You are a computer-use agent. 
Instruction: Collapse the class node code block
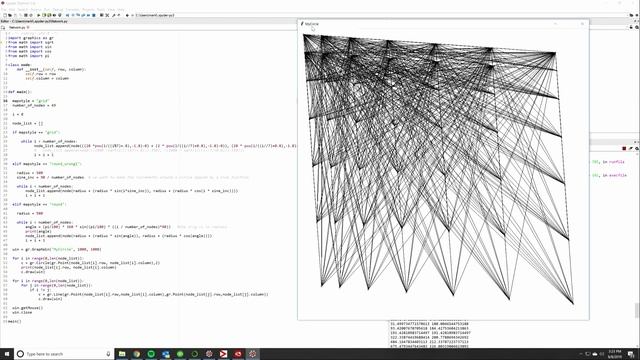point(6,65)
